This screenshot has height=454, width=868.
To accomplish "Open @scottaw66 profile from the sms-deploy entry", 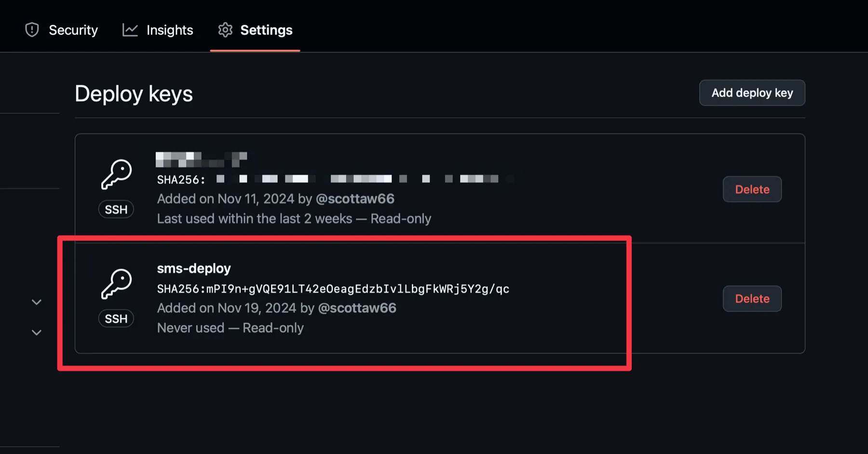I will point(358,308).
